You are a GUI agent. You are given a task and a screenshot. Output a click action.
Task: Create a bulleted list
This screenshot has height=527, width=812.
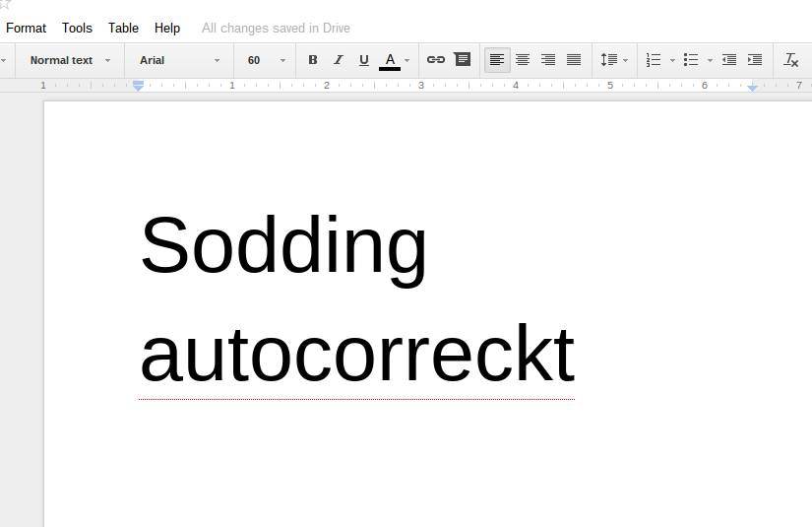tap(691, 60)
